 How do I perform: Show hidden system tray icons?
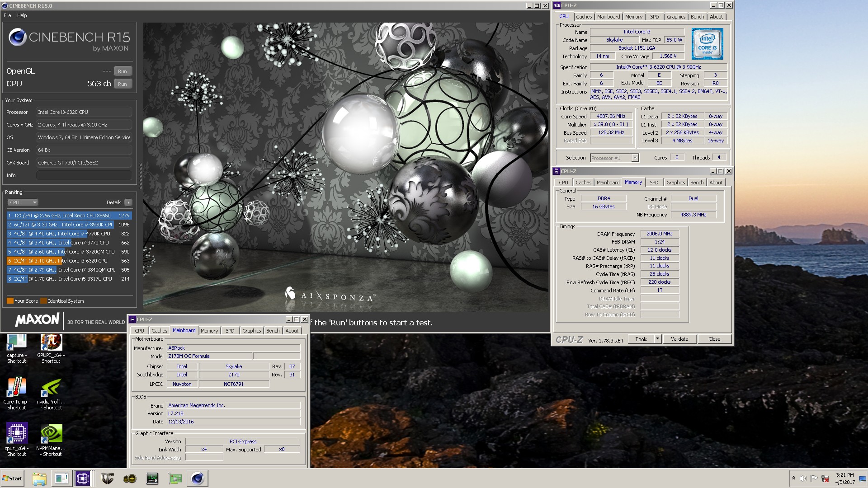pos(793,478)
